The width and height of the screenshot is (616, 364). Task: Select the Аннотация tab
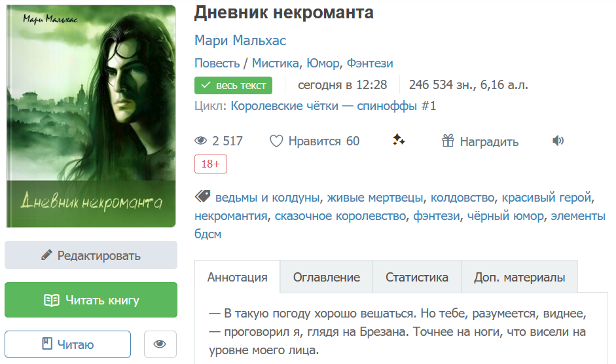point(237,277)
